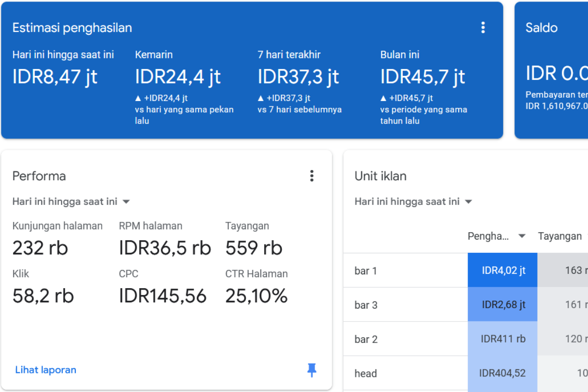Open the Performa card three-dot menu
588x392 pixels.
coord(312,176)
